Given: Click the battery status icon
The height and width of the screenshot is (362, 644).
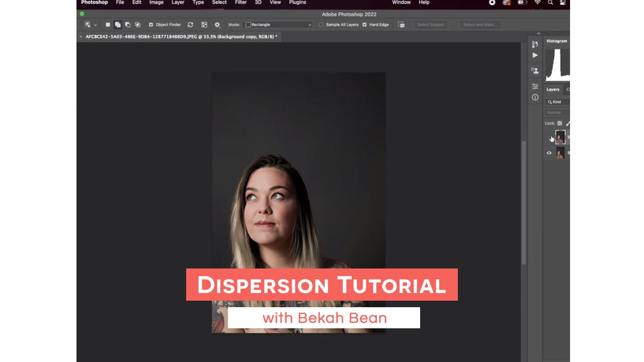Looking at the screenshot, I should (522, 3).
